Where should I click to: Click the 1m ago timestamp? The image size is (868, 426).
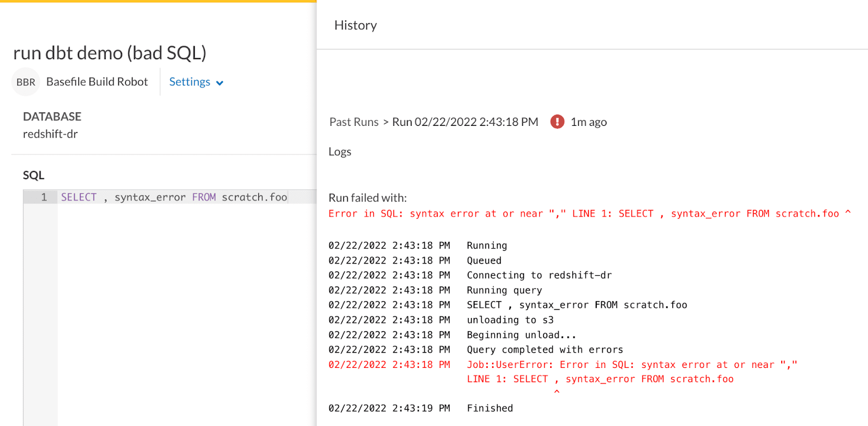(x=589, y=122)
